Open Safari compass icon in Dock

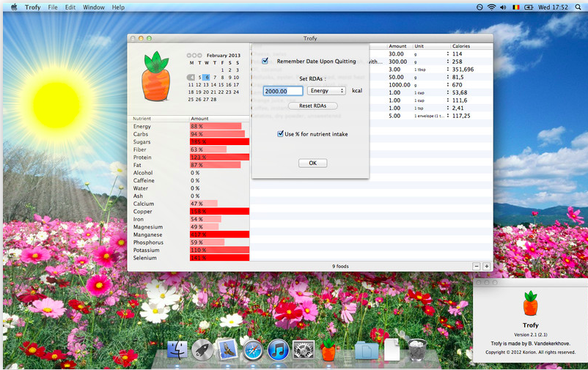(253, 350)
